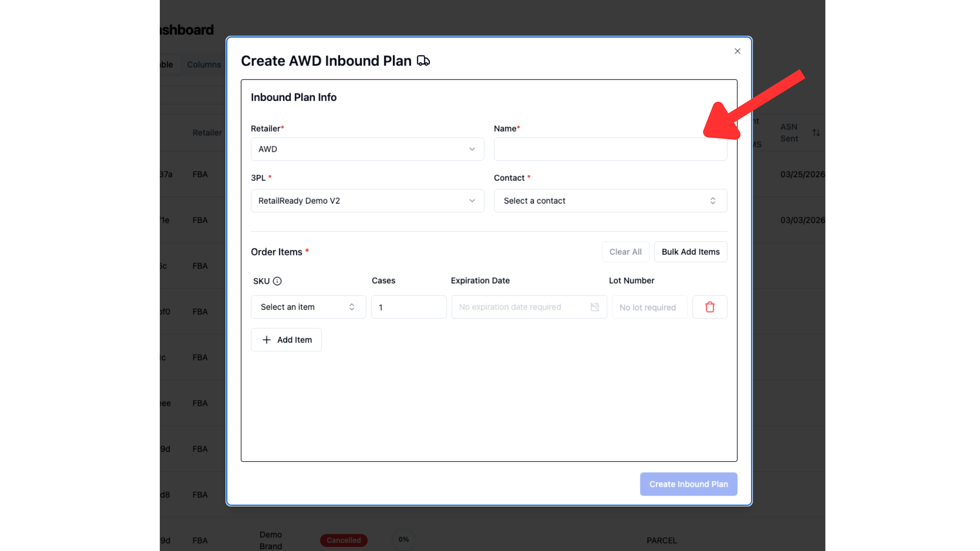Open the Select an item SKU dropdown
This screenshot has width=980, height=551.
point(308,307)
